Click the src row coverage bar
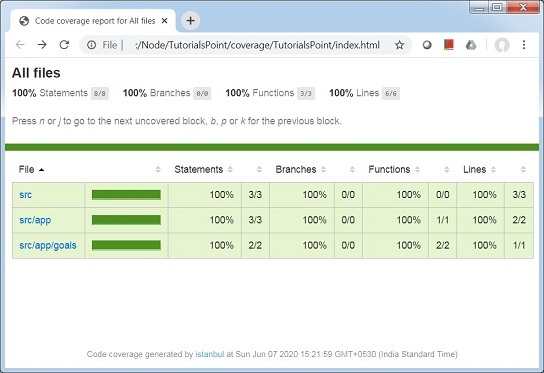This screenshot has width=544, height=373. click(x=126, y=195)
